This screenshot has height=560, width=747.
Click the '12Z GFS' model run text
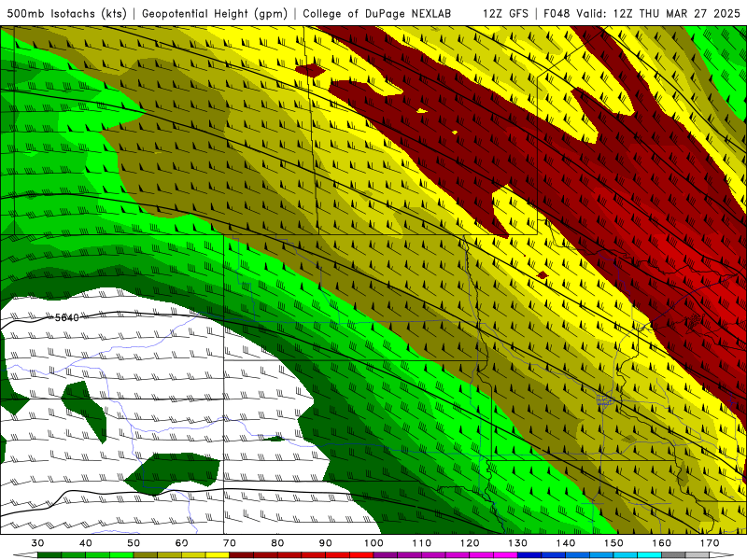pyautogui.click(x=505, y=13)
